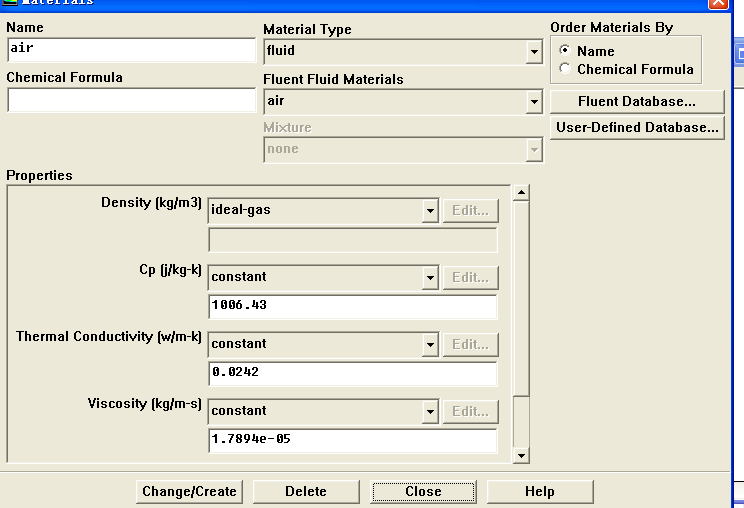Expand the Viscosity method dropdown

[x=430, y=411]
